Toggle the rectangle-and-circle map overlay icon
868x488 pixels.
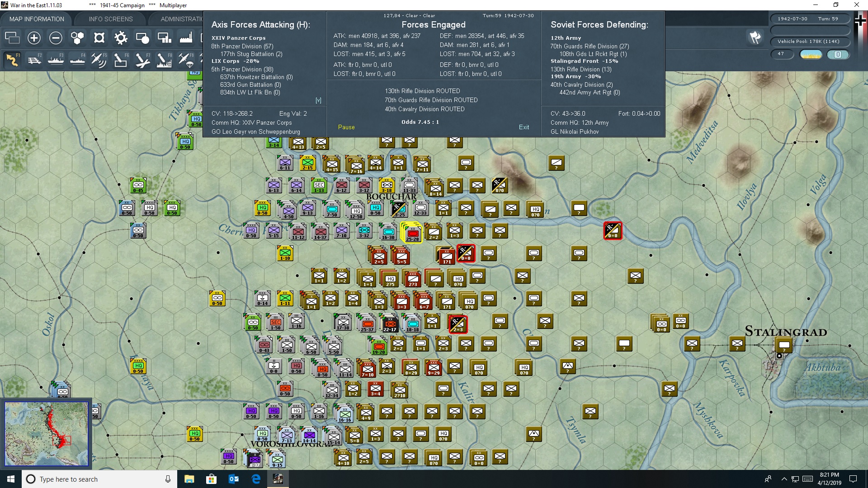click(142, 38)
